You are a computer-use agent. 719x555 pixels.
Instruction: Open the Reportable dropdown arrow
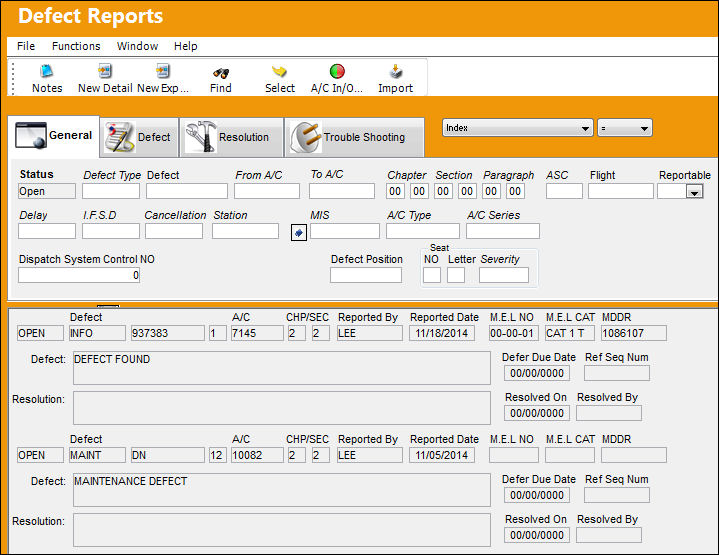pos(694,192)
